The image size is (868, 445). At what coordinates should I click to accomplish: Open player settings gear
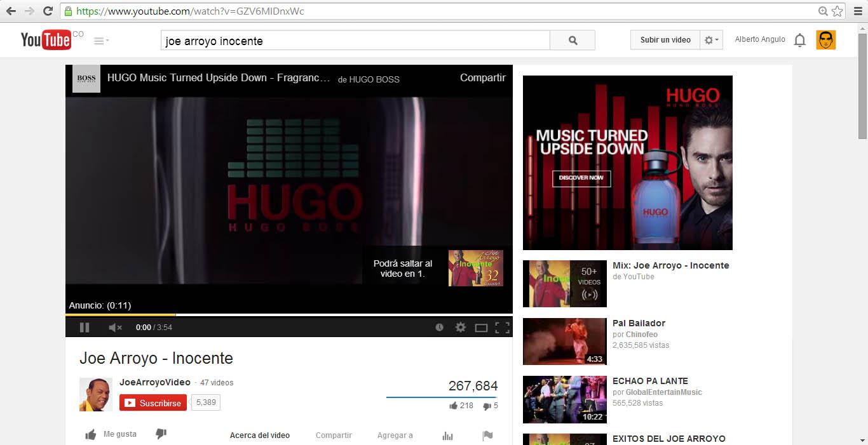click(461, 328)
